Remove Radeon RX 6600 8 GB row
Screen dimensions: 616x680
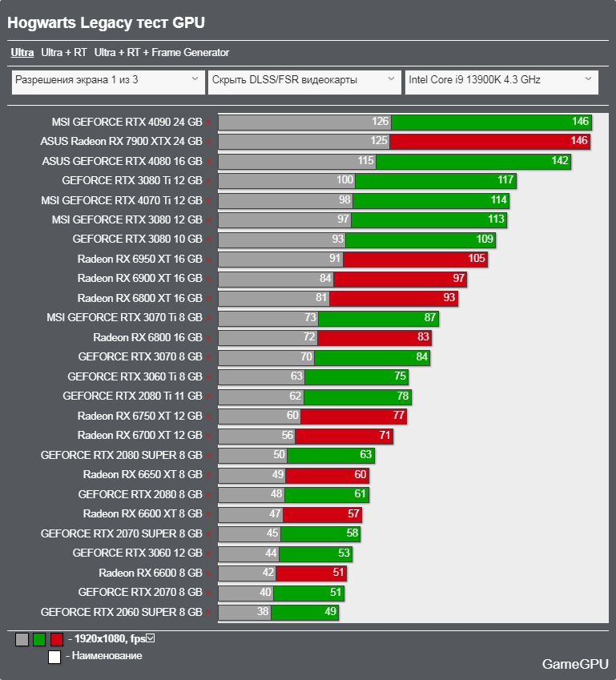208,573
